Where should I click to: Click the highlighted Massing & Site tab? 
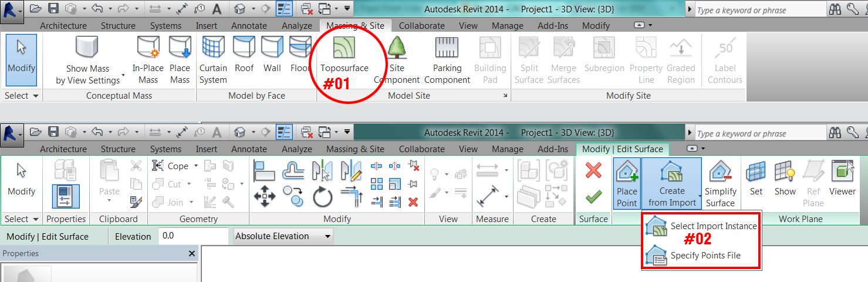(355, 26)
